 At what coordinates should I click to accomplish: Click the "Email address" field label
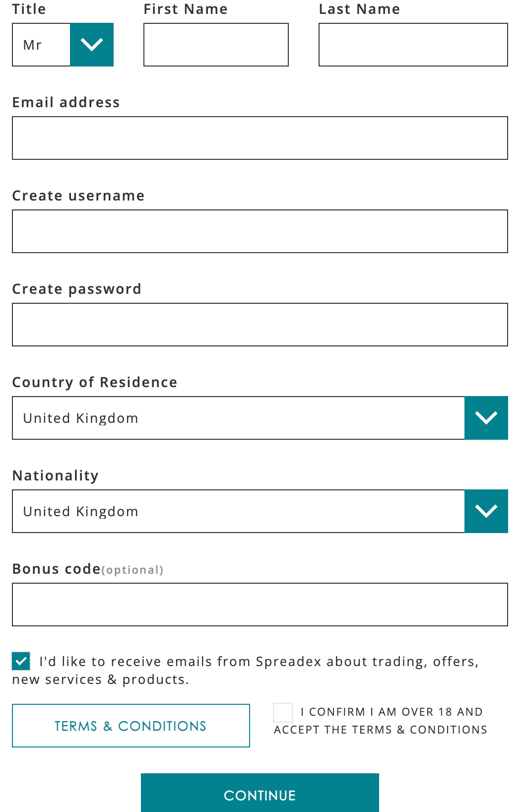pos(66,102)
